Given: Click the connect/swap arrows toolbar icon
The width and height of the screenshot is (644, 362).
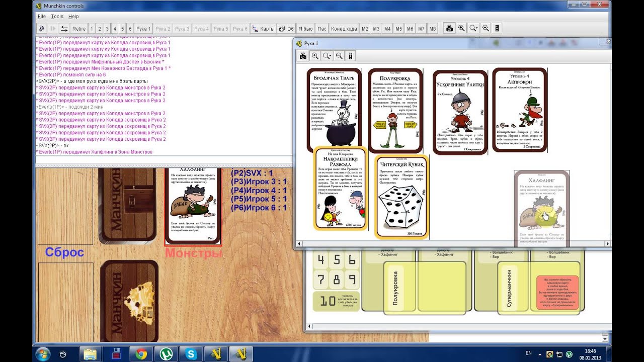Looking at the screenshot, I should pos(64,29).
